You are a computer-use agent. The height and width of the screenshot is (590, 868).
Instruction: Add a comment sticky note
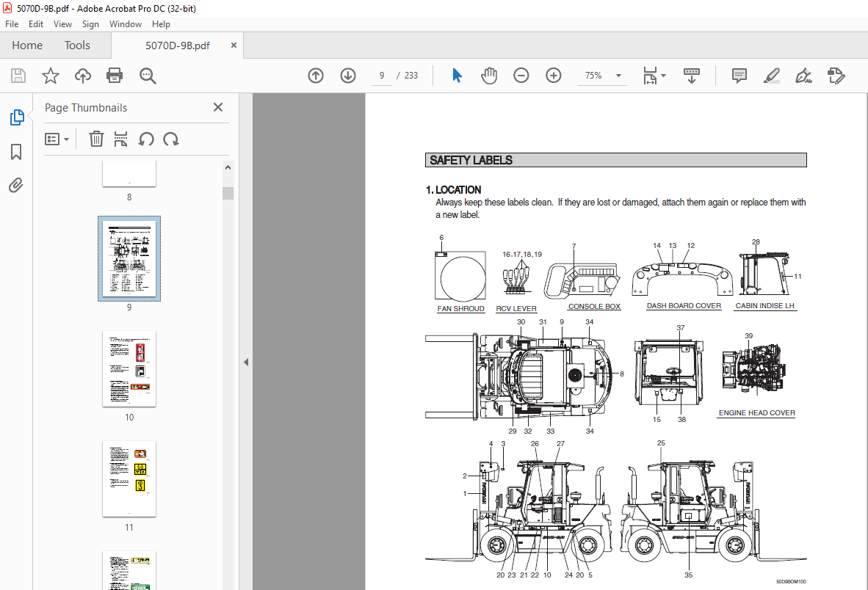(739, 75)
